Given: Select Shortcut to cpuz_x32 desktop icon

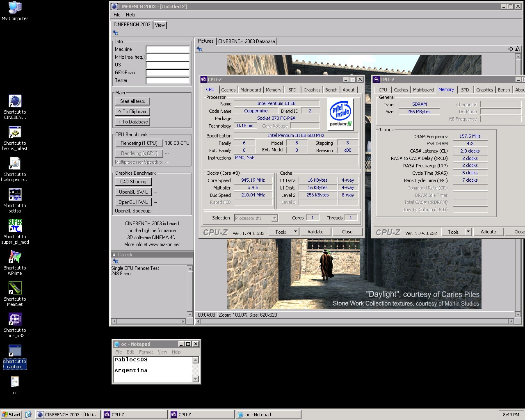Looking at the screenshot, I should (x=15, y=326).
